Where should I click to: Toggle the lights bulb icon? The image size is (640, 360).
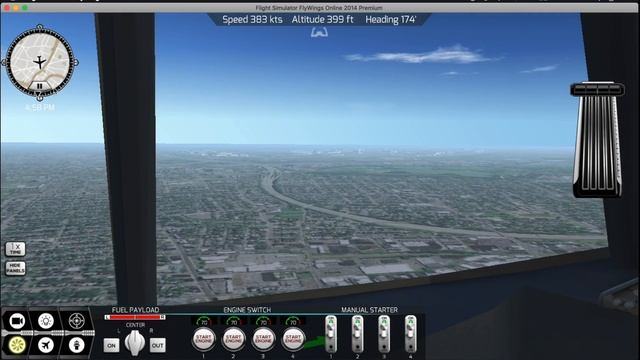[x=46, y=321]
